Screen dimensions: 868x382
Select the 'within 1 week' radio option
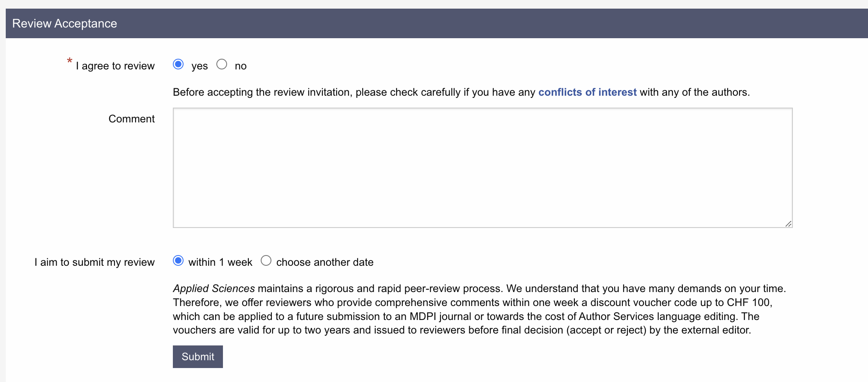tap(178, 261)
